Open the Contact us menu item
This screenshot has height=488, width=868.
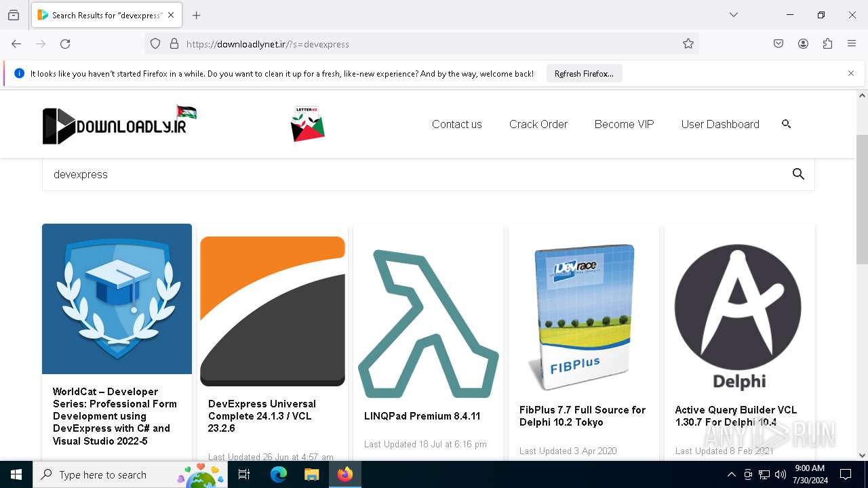[x=457, y=124]
